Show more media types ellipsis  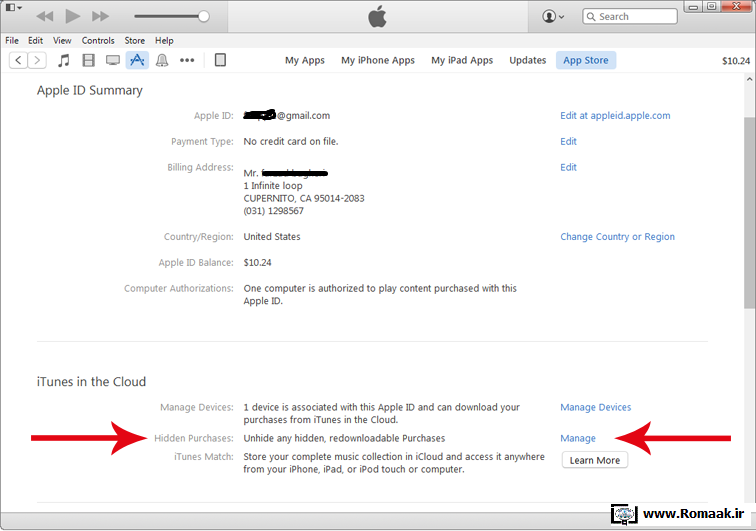tap(187, 60)
